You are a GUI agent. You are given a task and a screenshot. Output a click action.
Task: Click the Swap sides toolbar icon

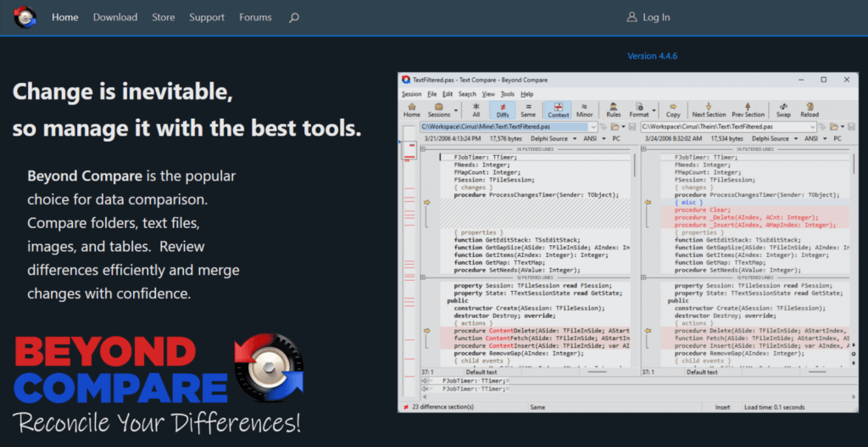click(783, 109)
